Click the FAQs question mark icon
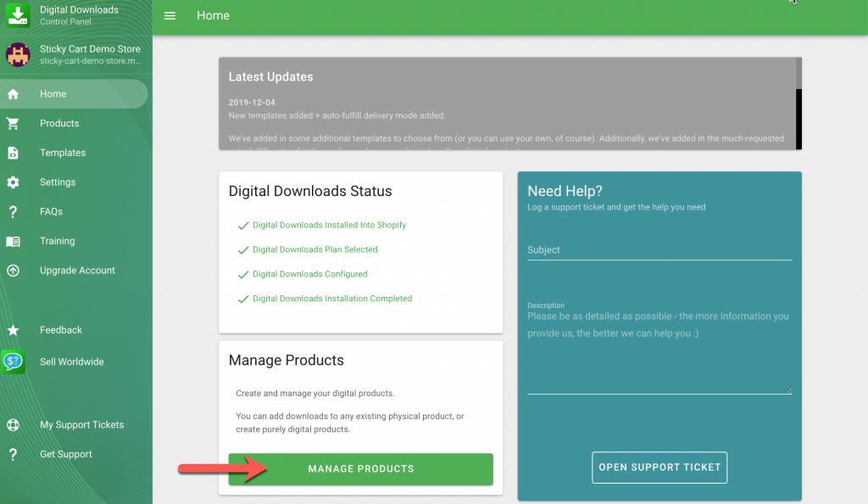 pyautogui.click(x=13, y=211)
